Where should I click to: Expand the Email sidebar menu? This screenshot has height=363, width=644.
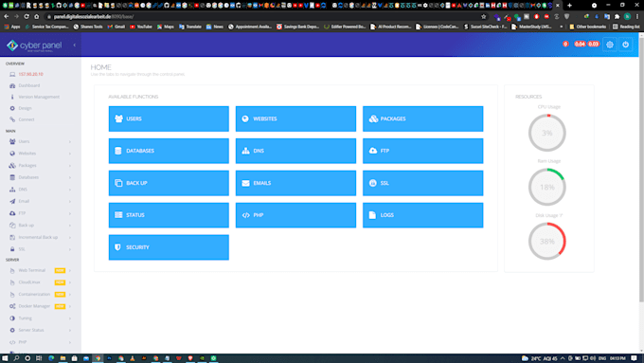pos(40,202)
